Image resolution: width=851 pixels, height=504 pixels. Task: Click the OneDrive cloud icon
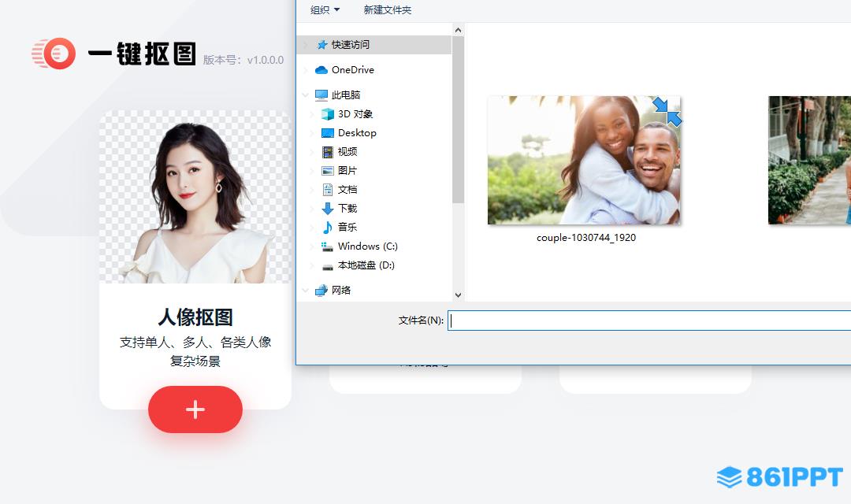tap(321, 70)
